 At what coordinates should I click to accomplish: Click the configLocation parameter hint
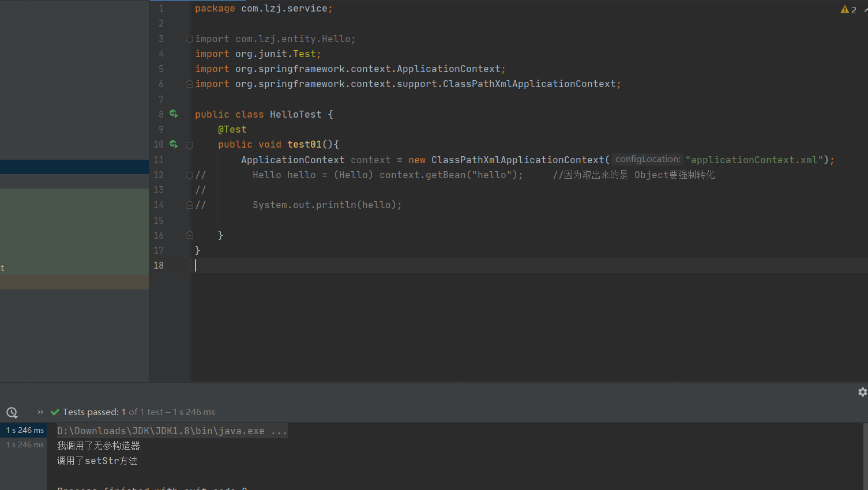click(x=648, y=159)
